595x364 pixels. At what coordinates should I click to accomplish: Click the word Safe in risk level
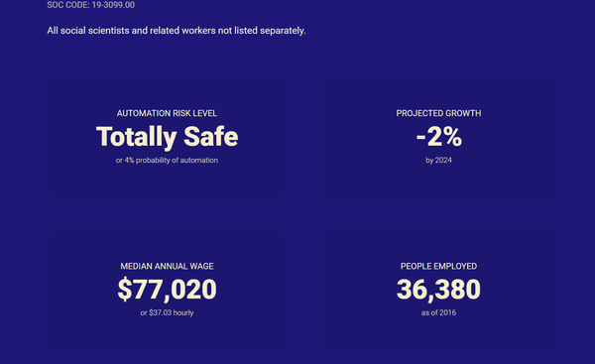point(211,137)
